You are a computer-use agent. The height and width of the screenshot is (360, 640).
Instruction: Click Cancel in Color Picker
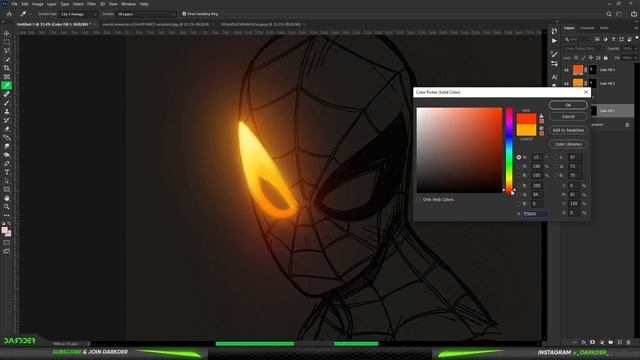click(568, 116)
